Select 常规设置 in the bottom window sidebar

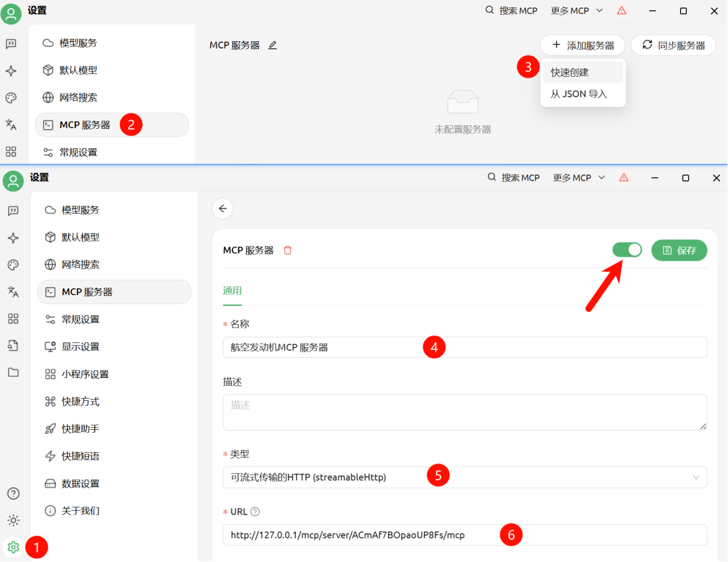click(114, 319)
